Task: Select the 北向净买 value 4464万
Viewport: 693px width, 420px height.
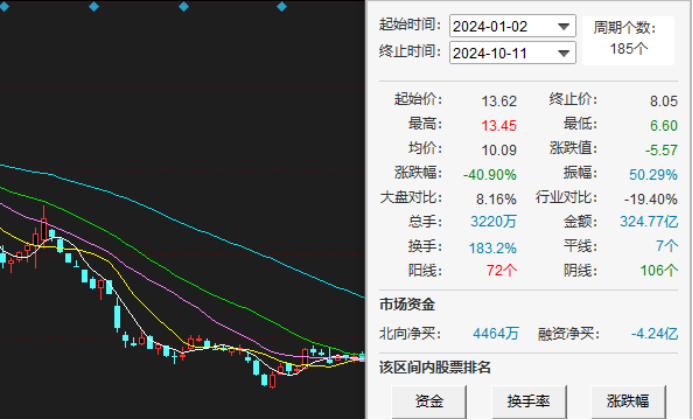Action: coord(496,333)
